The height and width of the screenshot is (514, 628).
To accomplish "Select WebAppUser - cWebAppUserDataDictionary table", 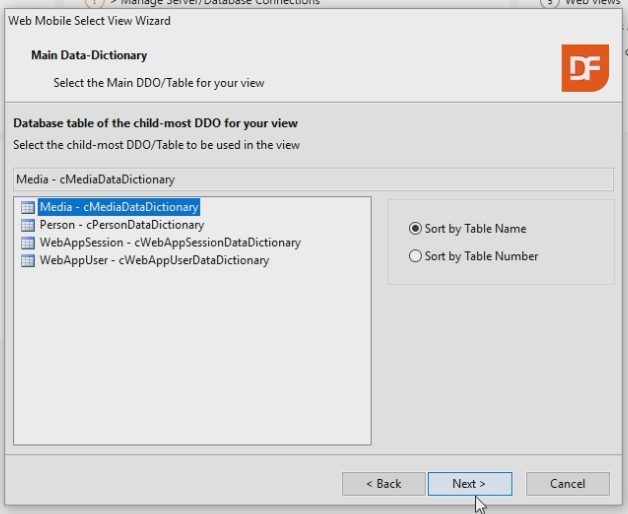I will coord(154,261).
